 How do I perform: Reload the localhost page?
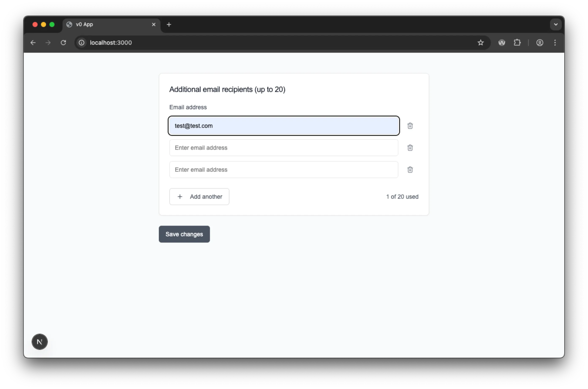tap(63, 43)
